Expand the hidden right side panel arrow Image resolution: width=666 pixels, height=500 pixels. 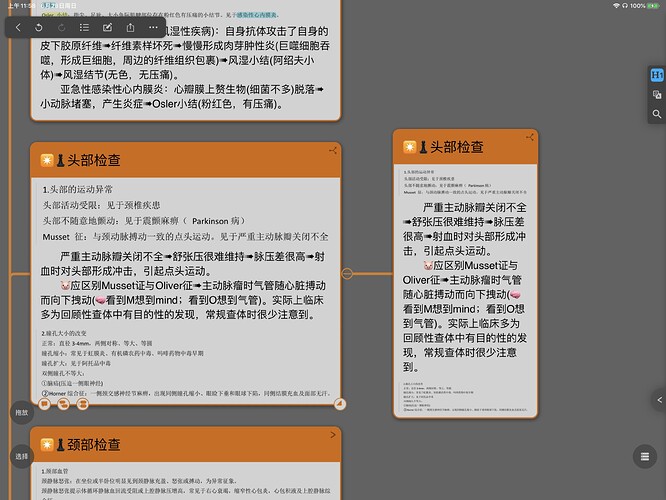659,400
